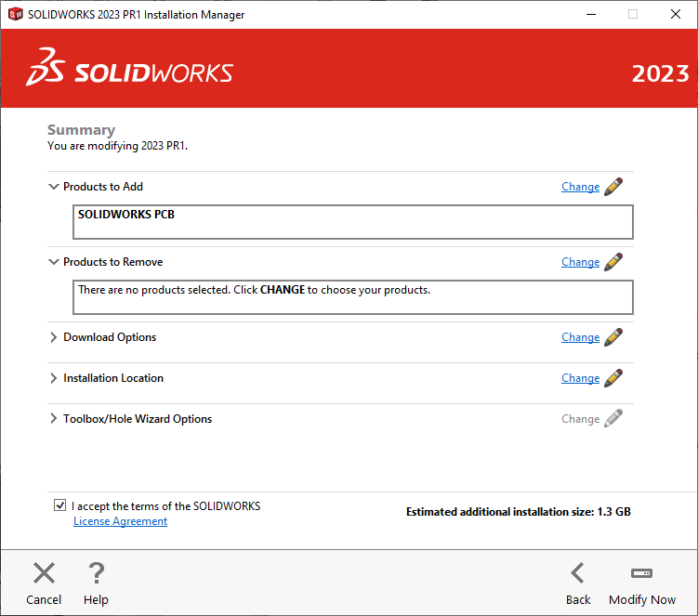Collapse the Products to Remove section
Viewport: 698px width, 616px height.
[x=53, y=262]
